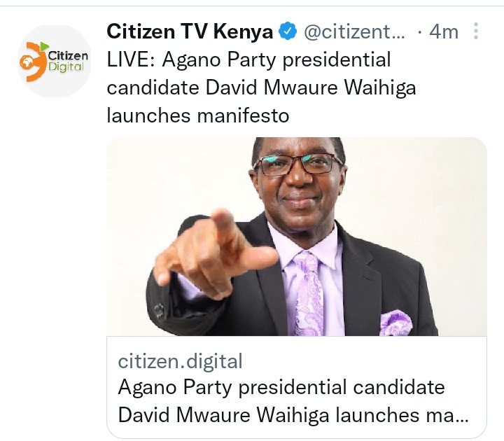This screenshot has height=441, width=504.
Task: Open the 4m timestamp permalink
Action: 444,31
